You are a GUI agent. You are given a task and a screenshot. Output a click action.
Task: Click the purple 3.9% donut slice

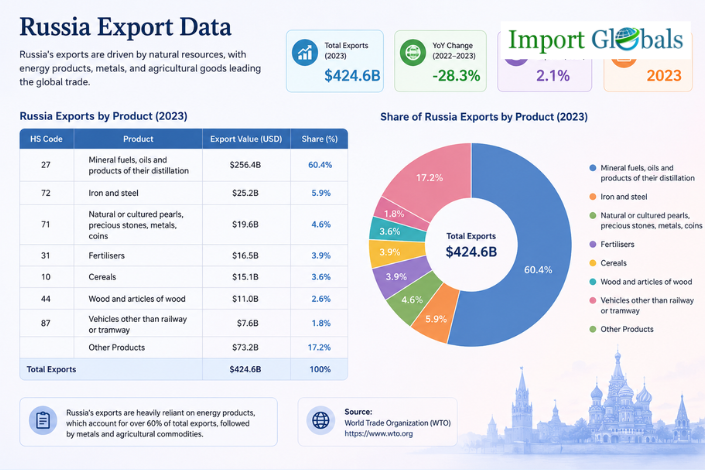[x=398, y=277]
